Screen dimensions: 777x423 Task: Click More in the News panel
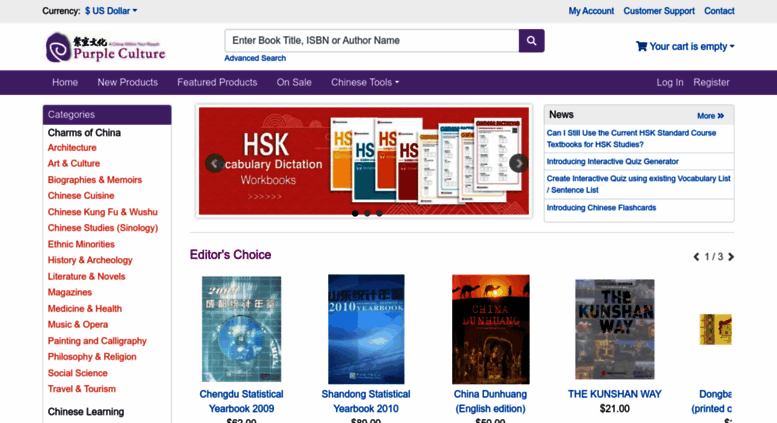(710, 115)
